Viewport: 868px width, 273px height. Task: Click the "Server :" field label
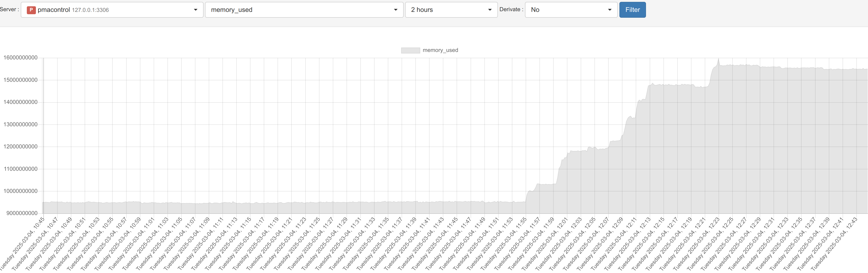9,9
